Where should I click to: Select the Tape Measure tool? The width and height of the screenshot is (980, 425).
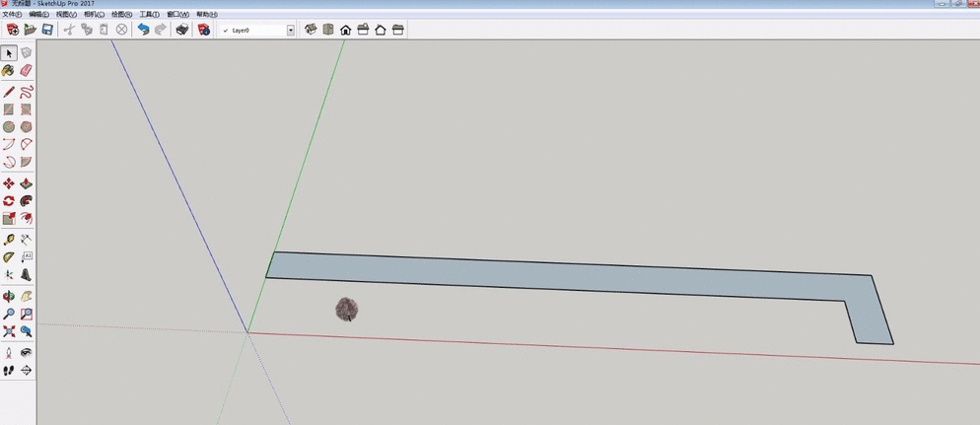click(x=9, y=240)
